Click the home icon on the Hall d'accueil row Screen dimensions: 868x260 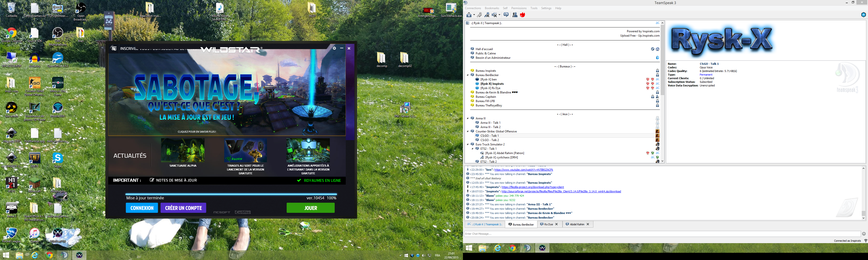point(658,49)
